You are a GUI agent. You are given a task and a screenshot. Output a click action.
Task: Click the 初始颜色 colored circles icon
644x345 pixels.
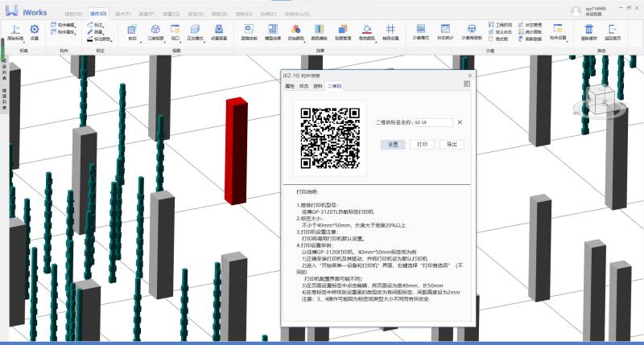pos(295,29)
